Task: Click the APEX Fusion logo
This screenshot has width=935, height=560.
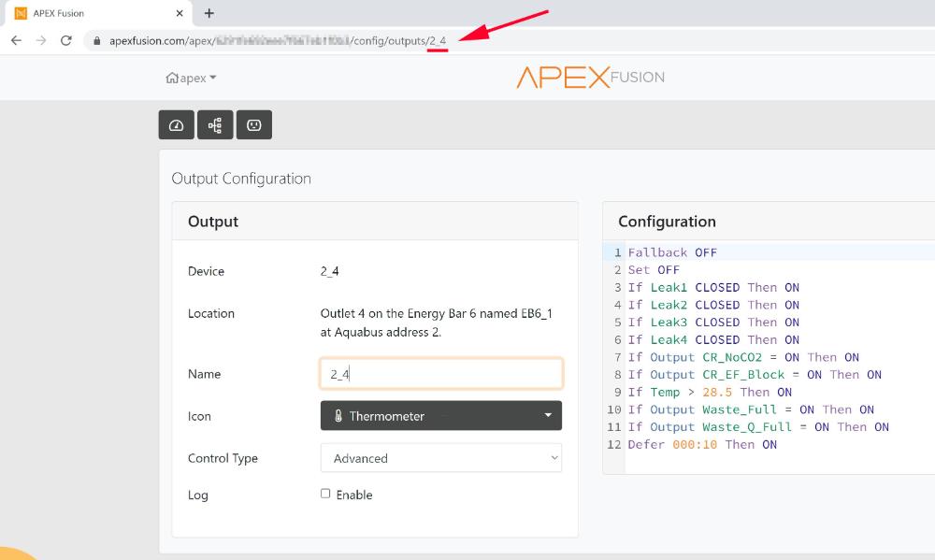Action: (x=590, y=77)
